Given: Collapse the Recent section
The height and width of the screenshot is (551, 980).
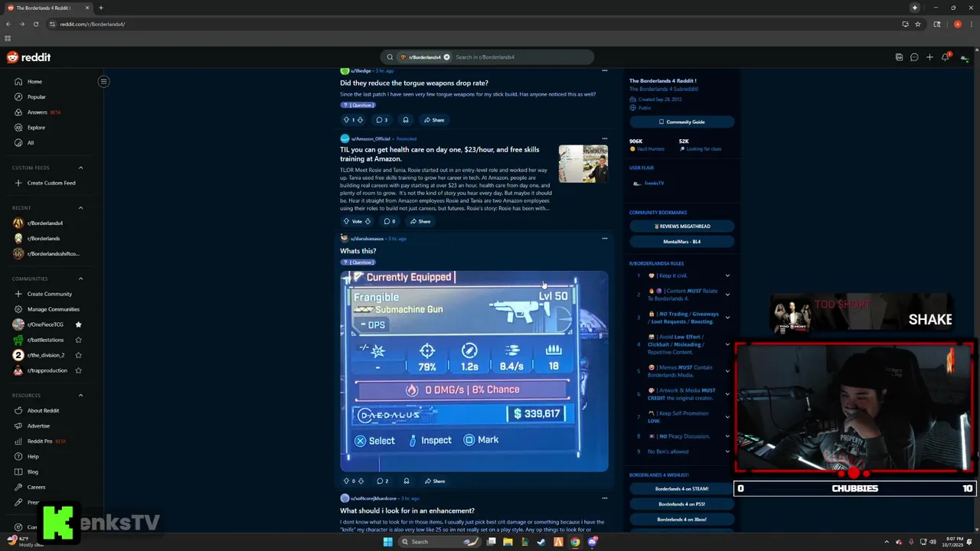Looking at the screenshot, I should (80, 207).
